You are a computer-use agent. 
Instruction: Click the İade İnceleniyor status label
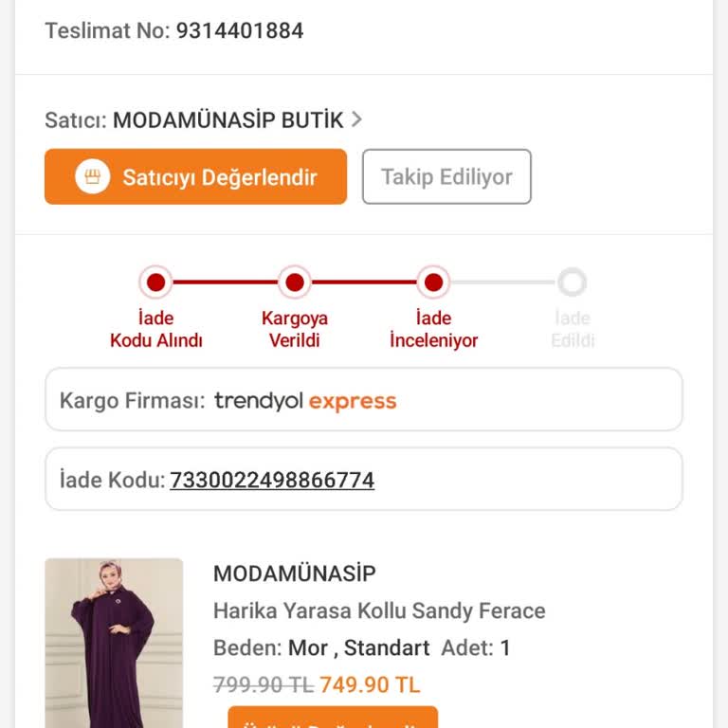pos(433,329)
